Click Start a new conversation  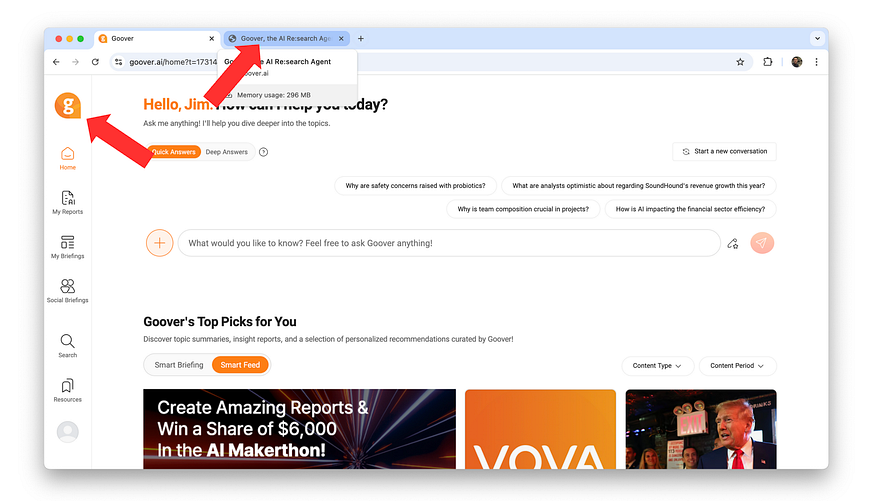[x=724, y=151]
